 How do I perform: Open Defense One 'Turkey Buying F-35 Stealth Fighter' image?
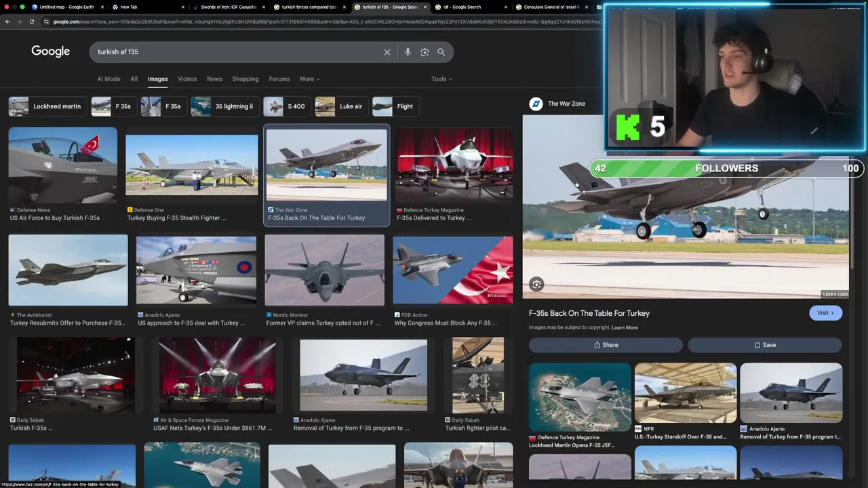[192, 165]
